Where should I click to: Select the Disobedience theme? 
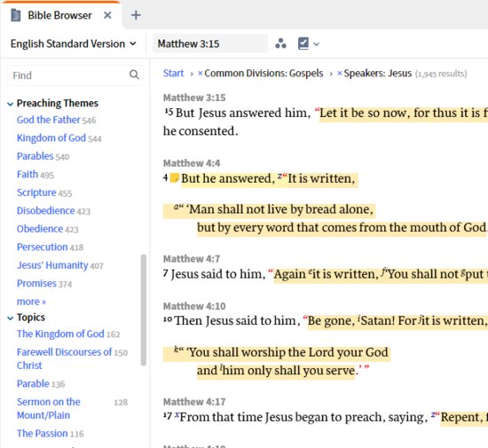point(46,210)
